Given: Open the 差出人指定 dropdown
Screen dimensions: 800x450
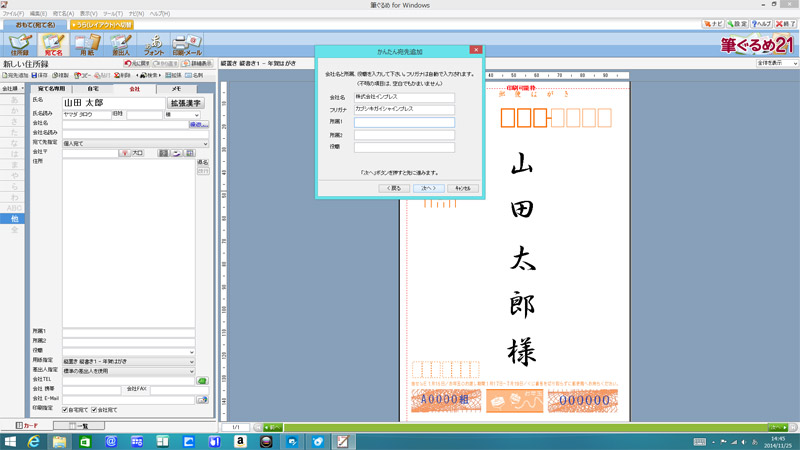Looking at the screenshot, I should tap(129, 370).
